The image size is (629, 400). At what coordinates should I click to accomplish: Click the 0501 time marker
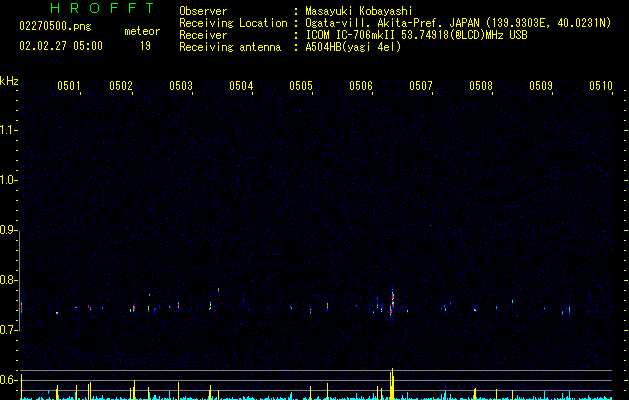pos(69,86)
